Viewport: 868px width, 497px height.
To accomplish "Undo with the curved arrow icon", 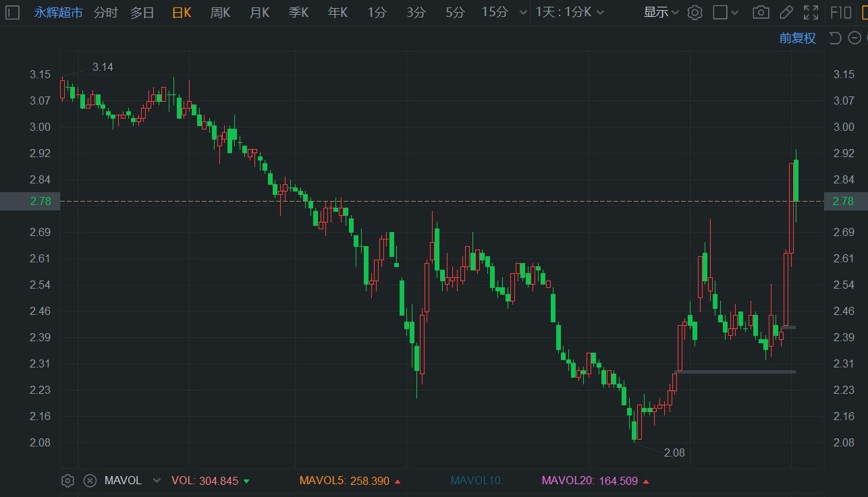I will (x=835, y=38).
